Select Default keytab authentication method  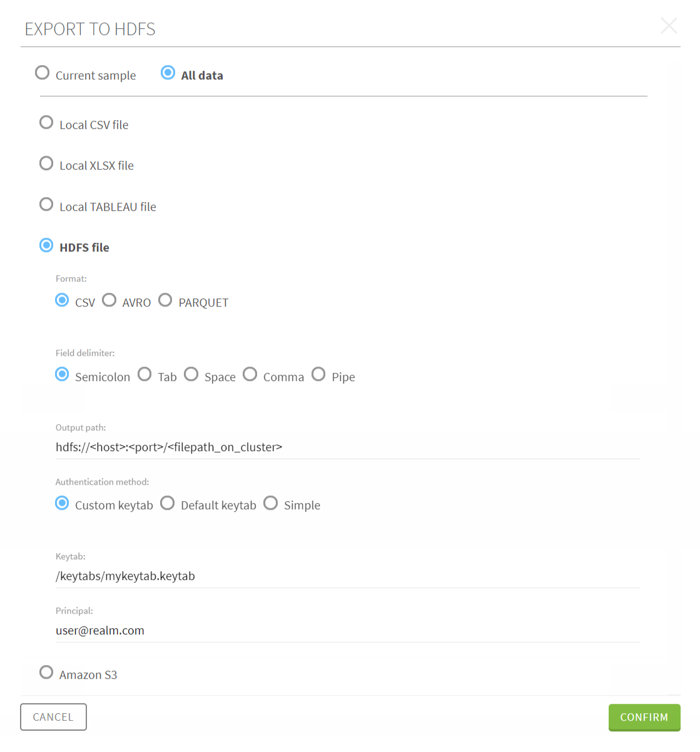point(168,504)
